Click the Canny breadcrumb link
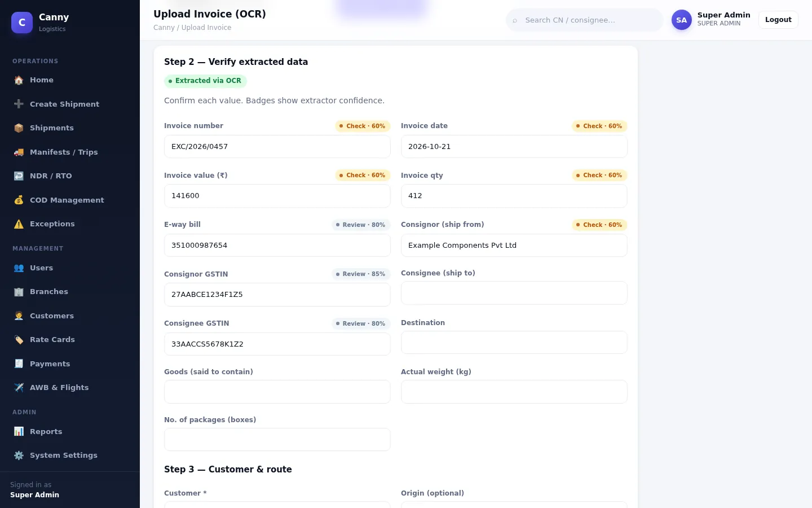This screenshot has width=812, height=508. (164, 28)
